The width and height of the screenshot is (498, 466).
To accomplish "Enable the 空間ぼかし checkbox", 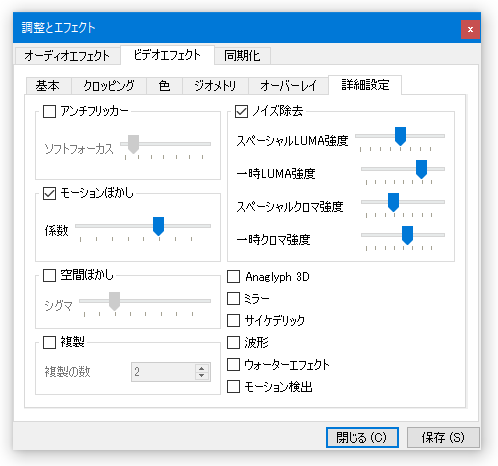I will click(x=49, y=275).
